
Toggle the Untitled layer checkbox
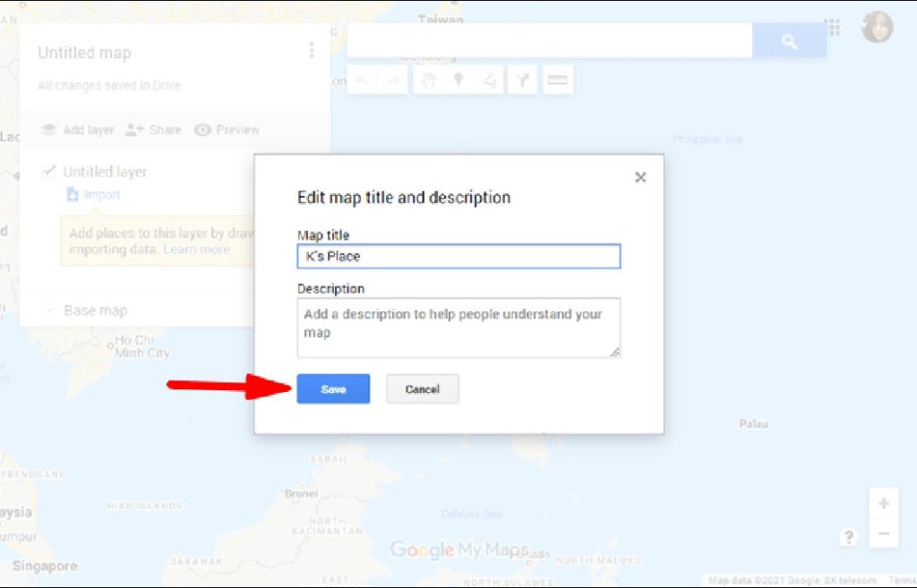pos(48,172)
